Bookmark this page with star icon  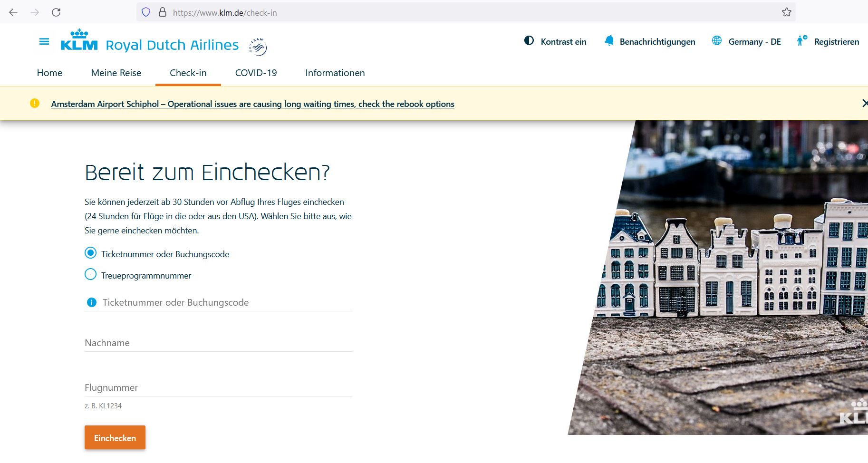point(787,12)
